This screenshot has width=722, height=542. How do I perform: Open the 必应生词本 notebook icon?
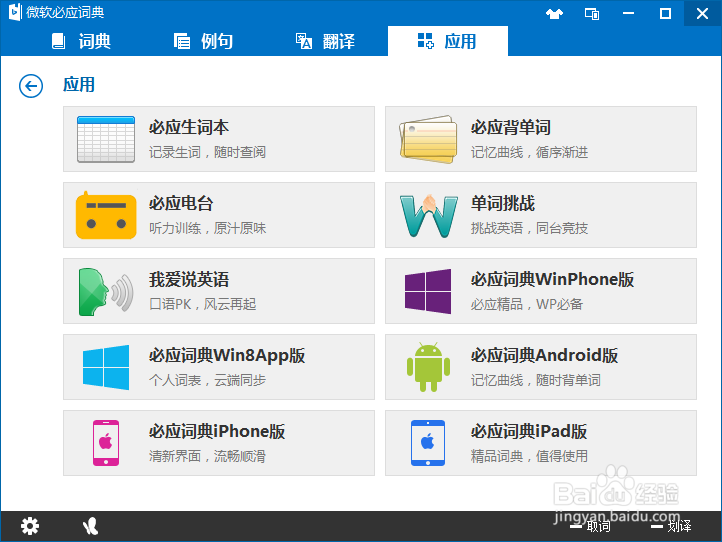[106, 139]
